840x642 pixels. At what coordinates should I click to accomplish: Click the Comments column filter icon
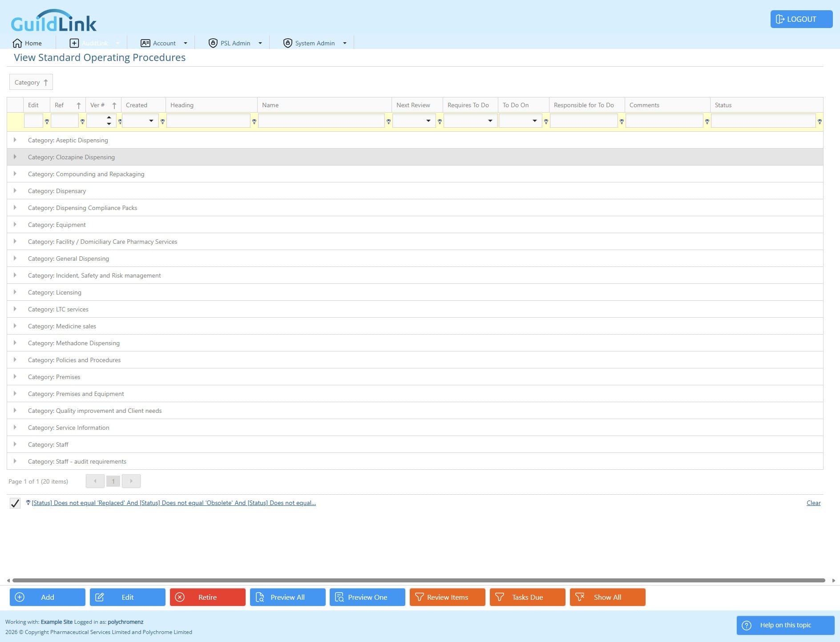point(707,121)
